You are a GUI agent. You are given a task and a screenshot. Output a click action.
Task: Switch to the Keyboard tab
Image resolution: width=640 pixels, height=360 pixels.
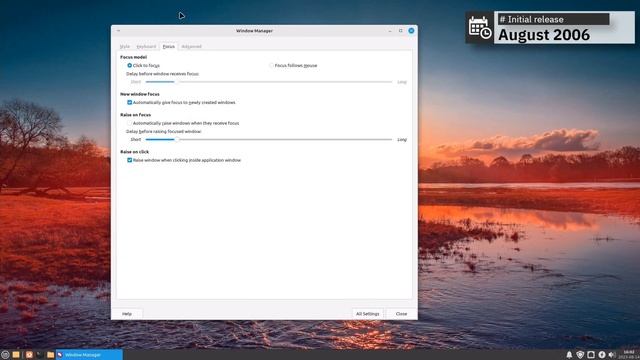click(x=146, y=47)
